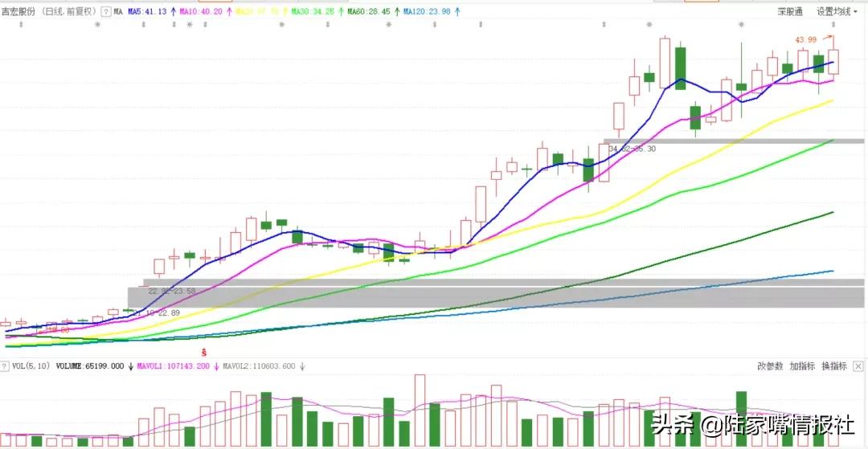The height and width of the screenshot is (449, 868).
Task: Select the MAVOL1:107143.200 reading
Action: (x=174, y=366)
